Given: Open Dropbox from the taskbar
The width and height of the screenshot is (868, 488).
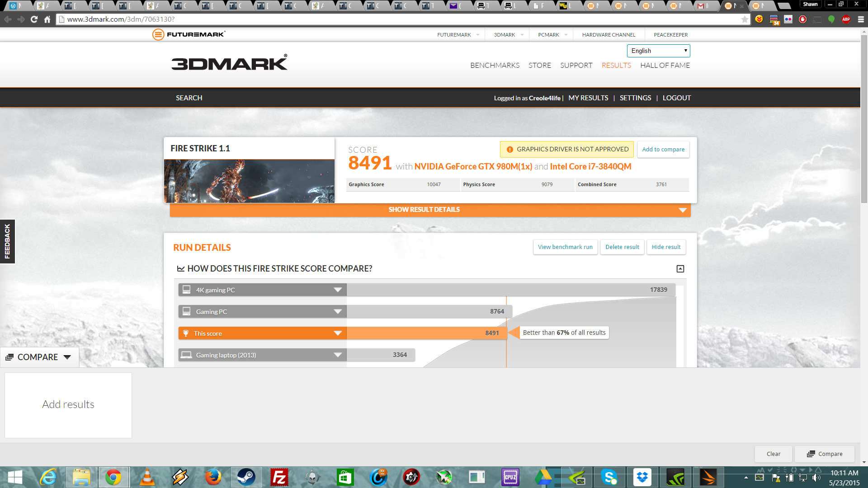Looking at the screenshot, I should point(642,477).
